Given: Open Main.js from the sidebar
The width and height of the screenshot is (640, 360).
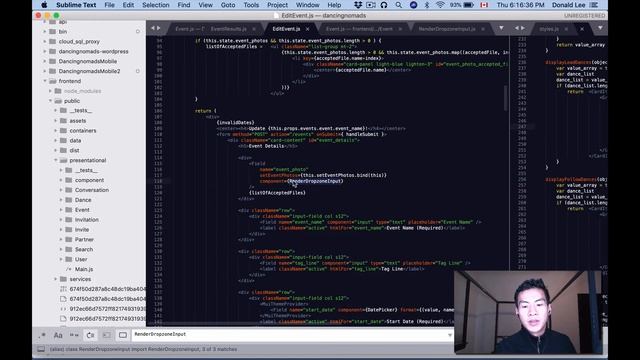Looking at the screenshot, I should pos(84,269).
